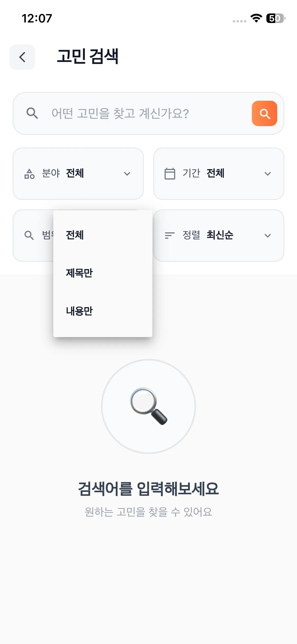This screenshot has height=644, width=297.
Task: Tap the Wi-Fi status icon
Action: (256, 18)
